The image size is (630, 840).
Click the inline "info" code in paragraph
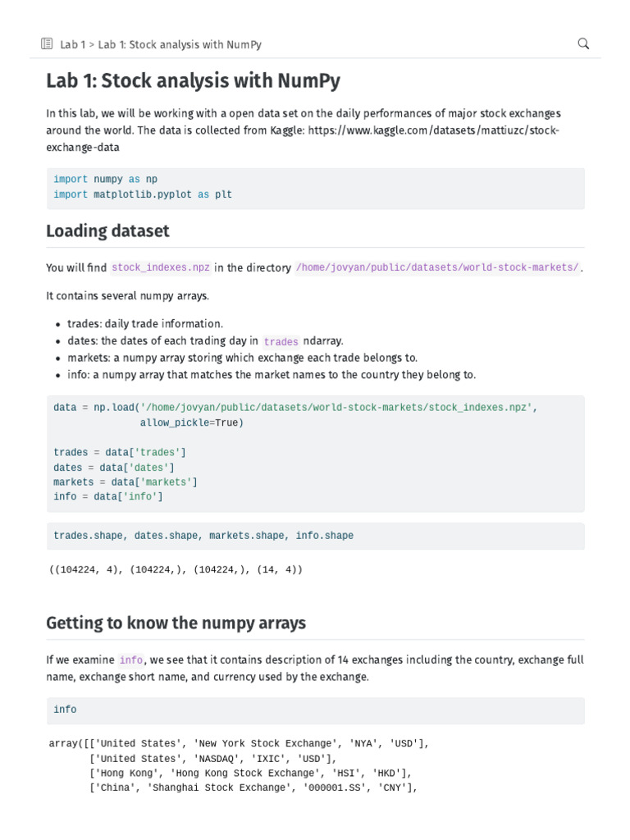coord(131,660)
